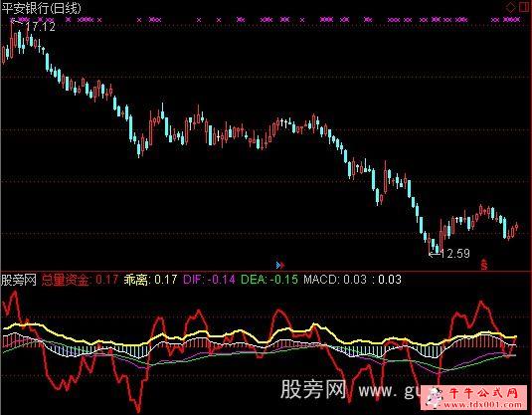The width and height of the screenshot is (532, 415).
Task: Select the 乖离 indicator value
Action: point(150,280)
